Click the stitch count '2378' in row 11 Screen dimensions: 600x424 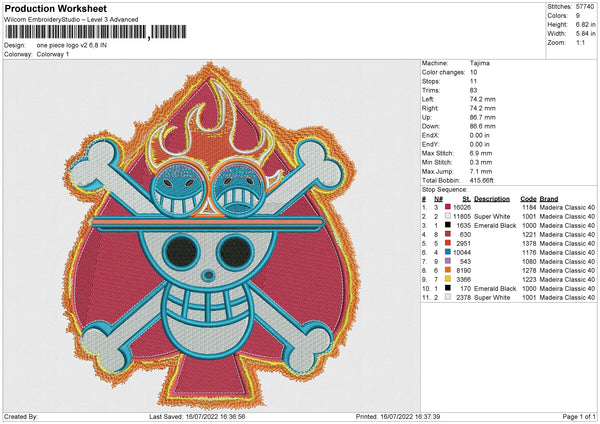(463, 297)
